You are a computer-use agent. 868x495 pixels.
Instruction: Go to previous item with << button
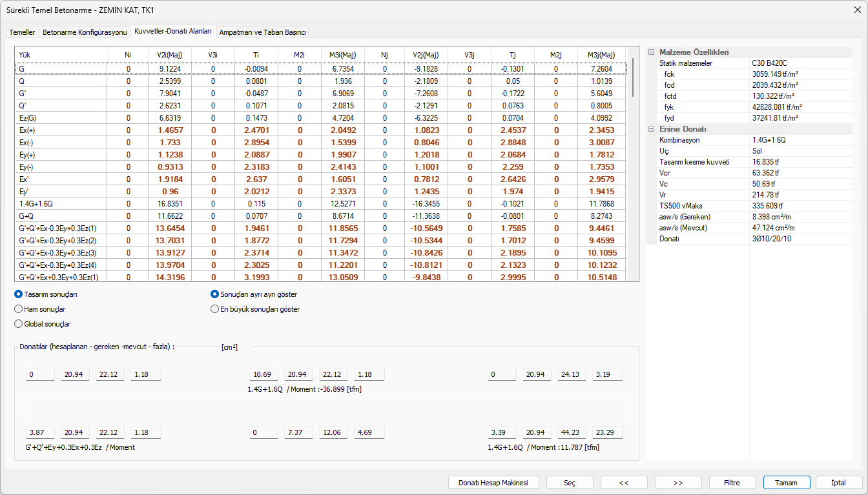point(624,483)
